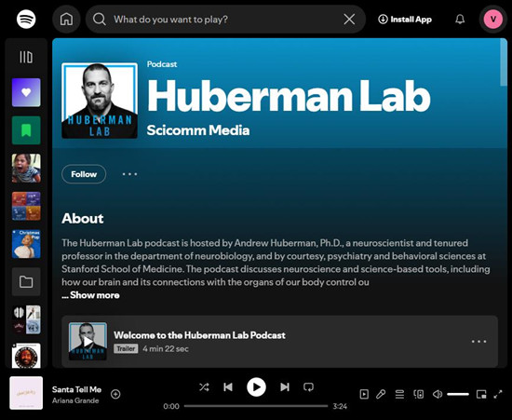Viewport: 512px width, 420px height.
Task: Skip to next track
Action: pyautogui.click(x=285, y=387)
